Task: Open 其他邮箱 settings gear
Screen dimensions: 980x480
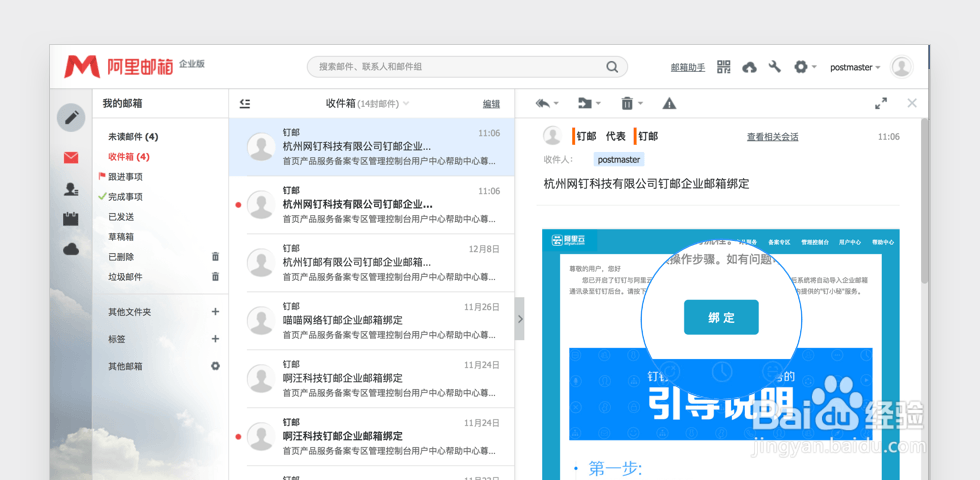Action: pyautogui.click(x=216, y=366)
